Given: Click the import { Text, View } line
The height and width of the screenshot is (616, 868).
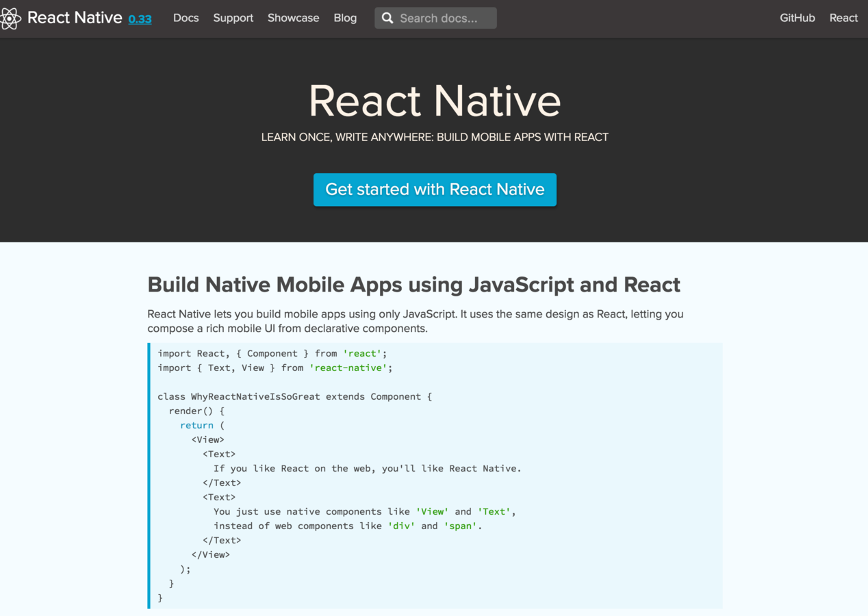Looking at the screenshot, I should coord(275,368).
